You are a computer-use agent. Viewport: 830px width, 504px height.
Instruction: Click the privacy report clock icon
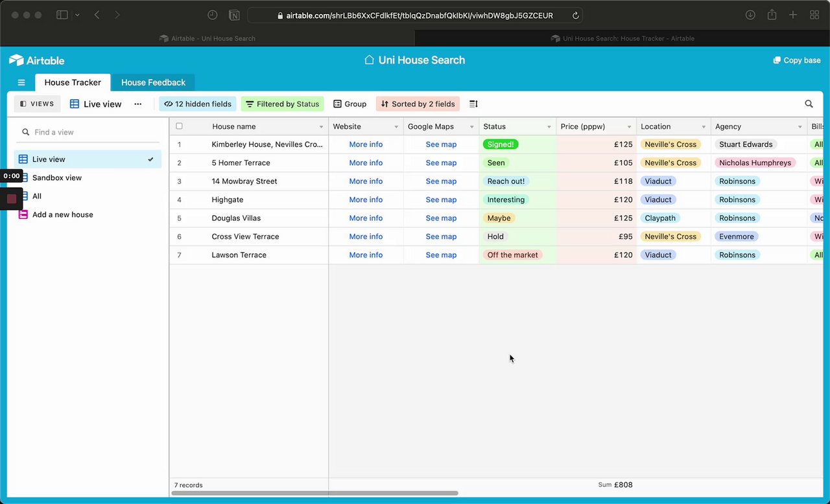point(213,15)
